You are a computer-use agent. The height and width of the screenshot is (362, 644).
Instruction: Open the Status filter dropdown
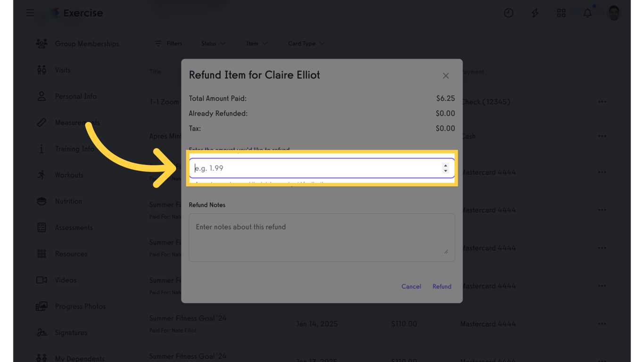(x=213, y=43)
